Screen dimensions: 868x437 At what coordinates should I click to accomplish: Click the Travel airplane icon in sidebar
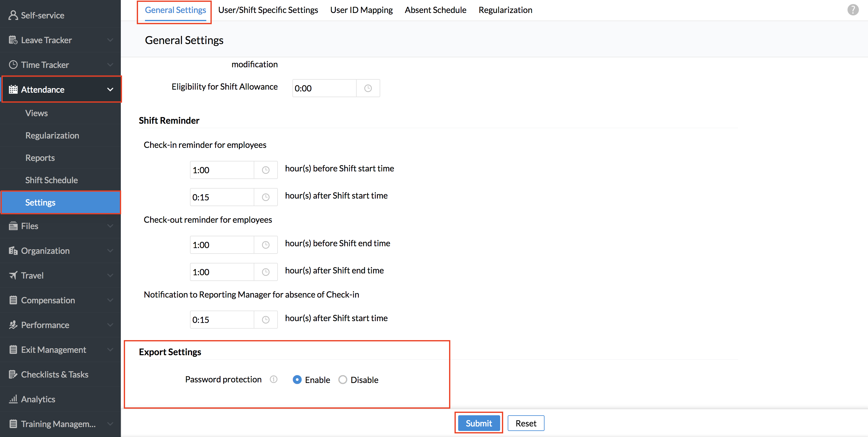click(13, 276)
